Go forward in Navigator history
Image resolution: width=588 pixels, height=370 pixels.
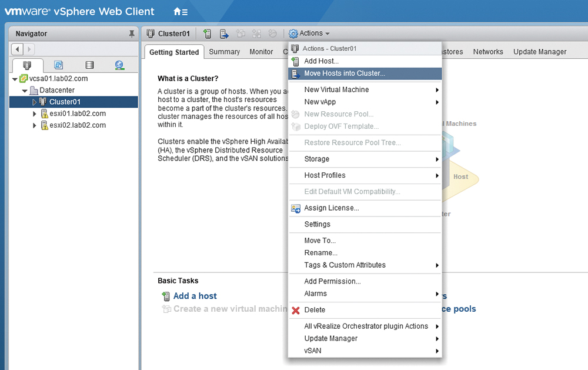(29, 49)
